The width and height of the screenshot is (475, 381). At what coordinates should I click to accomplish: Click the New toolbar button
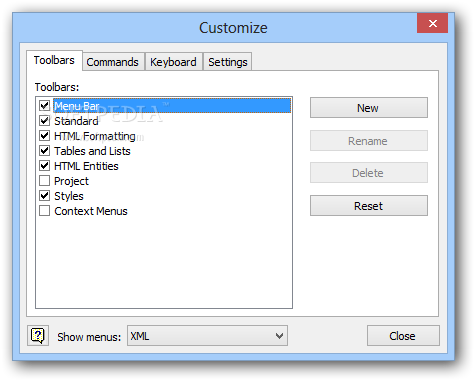point(369,108)
